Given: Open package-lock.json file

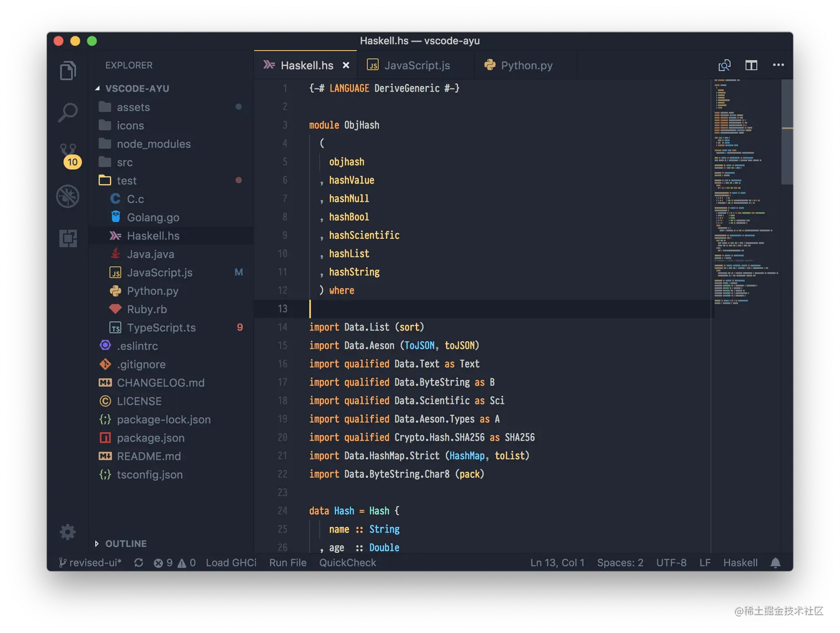Looking at the screenshot, I should pos(171,419).
